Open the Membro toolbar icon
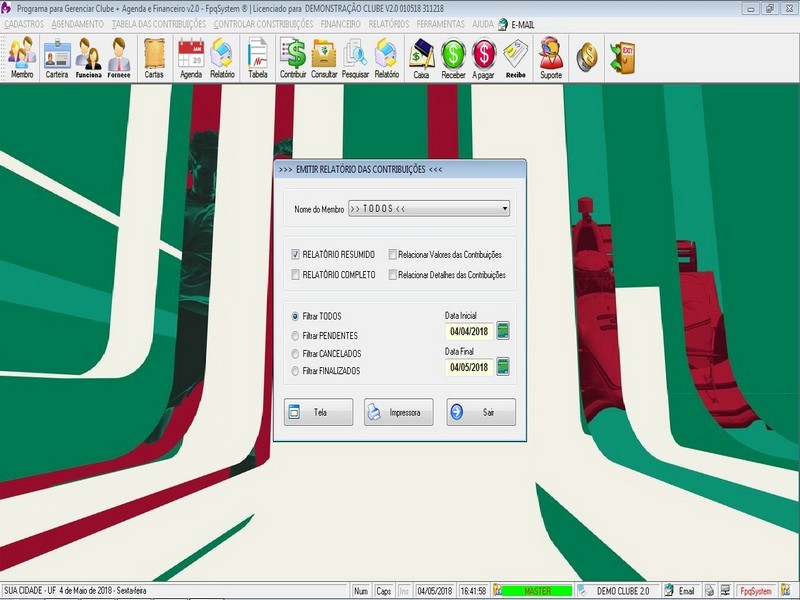This screenshot has height=600, width=800. coord(21,58)
